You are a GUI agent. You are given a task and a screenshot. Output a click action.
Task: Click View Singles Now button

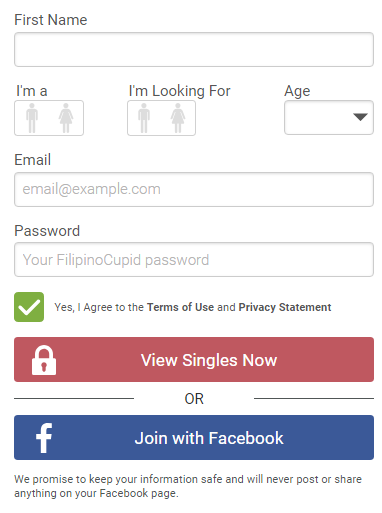click(x=194, y=359)
